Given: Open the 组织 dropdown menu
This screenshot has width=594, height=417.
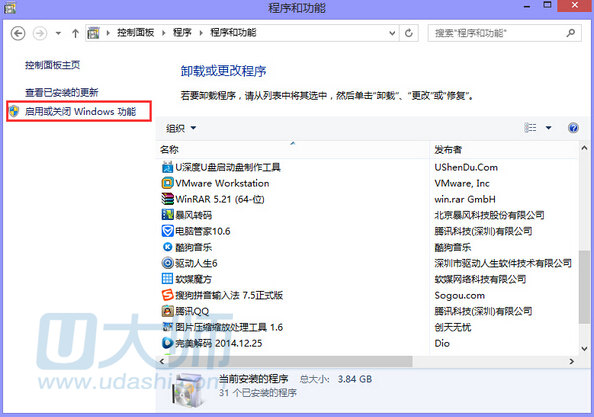Looking at the screenshot, I should coord(181,128).
